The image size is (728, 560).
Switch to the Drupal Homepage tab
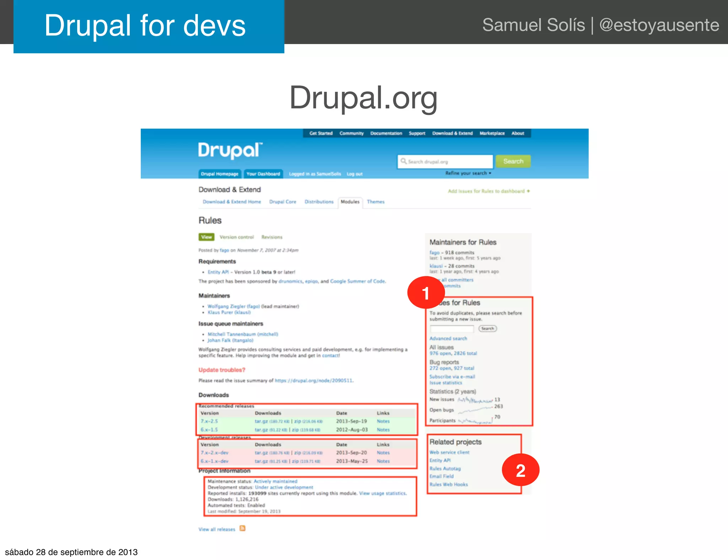(220, 174)
